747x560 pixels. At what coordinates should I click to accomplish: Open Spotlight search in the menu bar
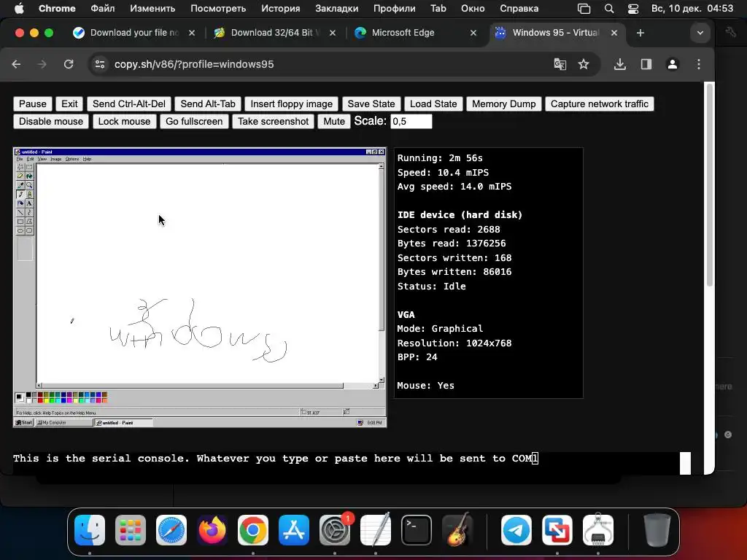click(x=609, y=9)
